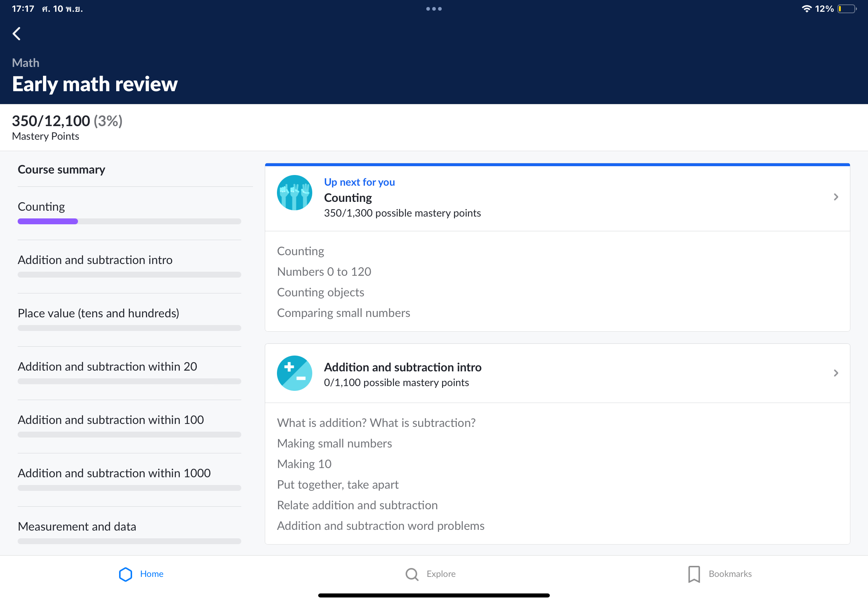Open 'Measurement and data' unit
This screenshot has width=868, height=603.
(x=77, y=526)
